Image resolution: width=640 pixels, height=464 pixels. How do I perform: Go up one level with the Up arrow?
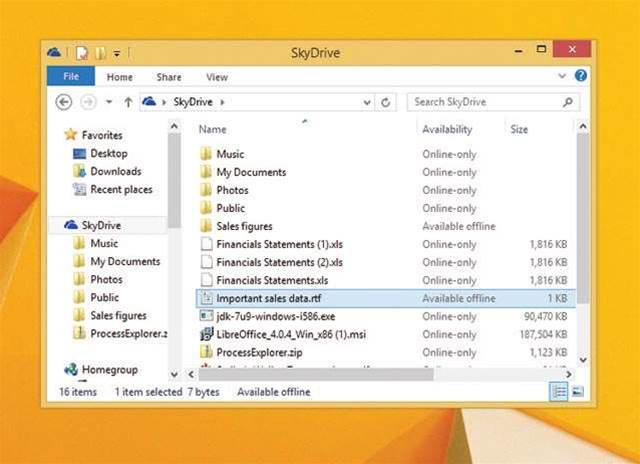pos(128,102)
